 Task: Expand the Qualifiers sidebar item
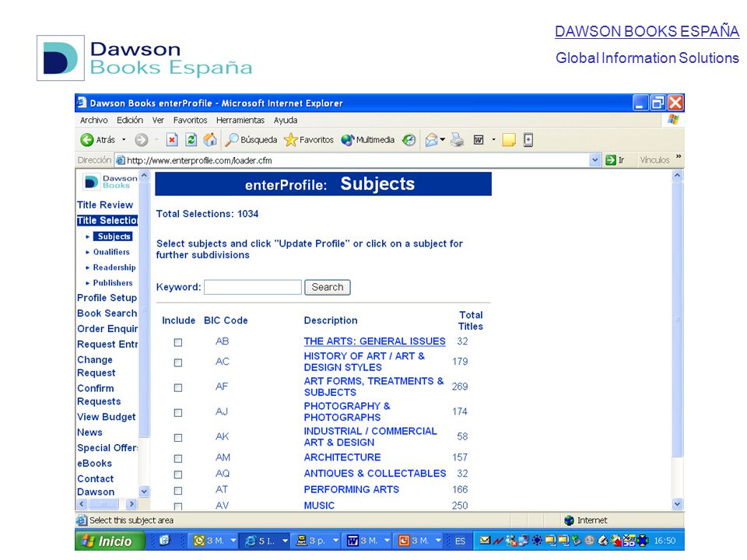(111, 252)
